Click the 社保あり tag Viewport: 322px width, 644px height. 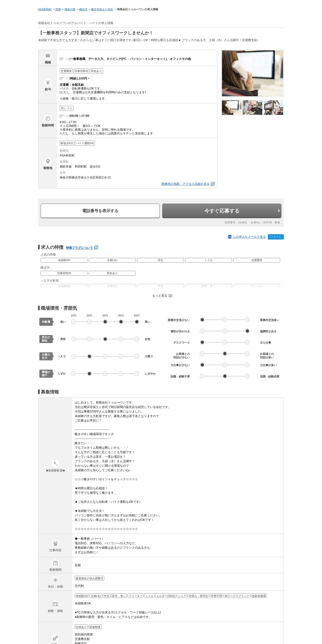[x=81, y=627]
